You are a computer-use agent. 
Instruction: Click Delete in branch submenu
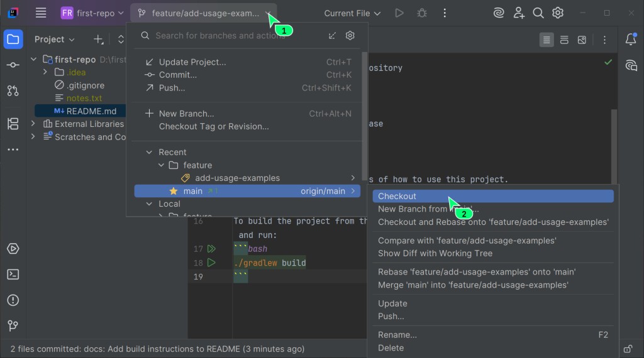pos(493,348)
